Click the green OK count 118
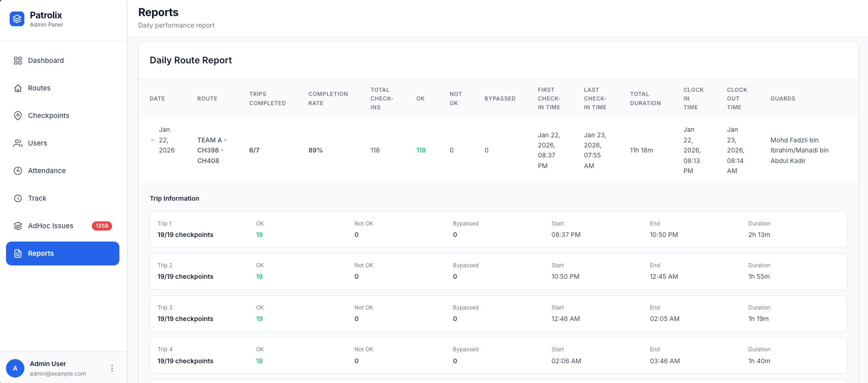The height and width of the screenshot is (383, 868). click(421, 150)
